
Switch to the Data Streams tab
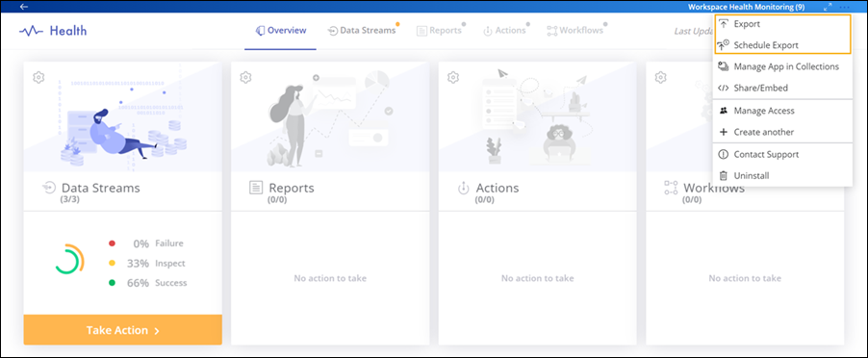coord(362,31)
